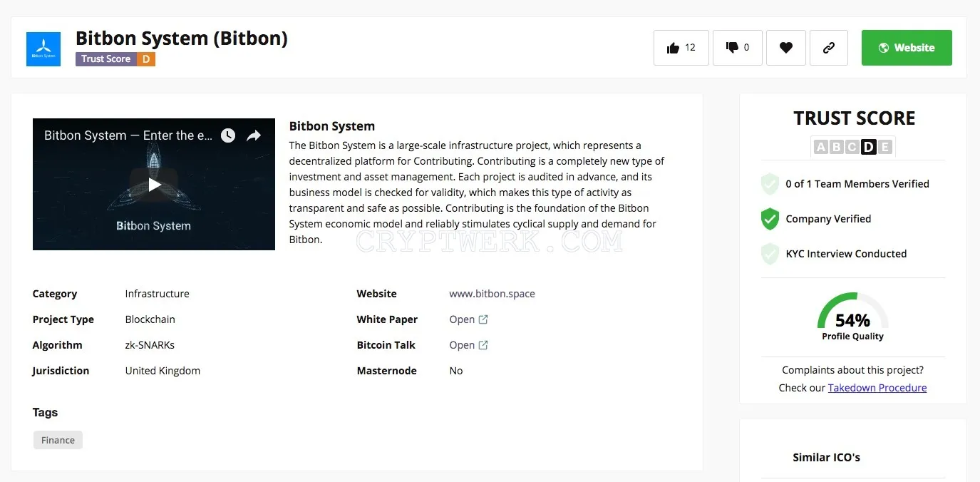The image size is (980, 482).
Task: Click the thumbs down dislike icon
Action: click(732, 48)
